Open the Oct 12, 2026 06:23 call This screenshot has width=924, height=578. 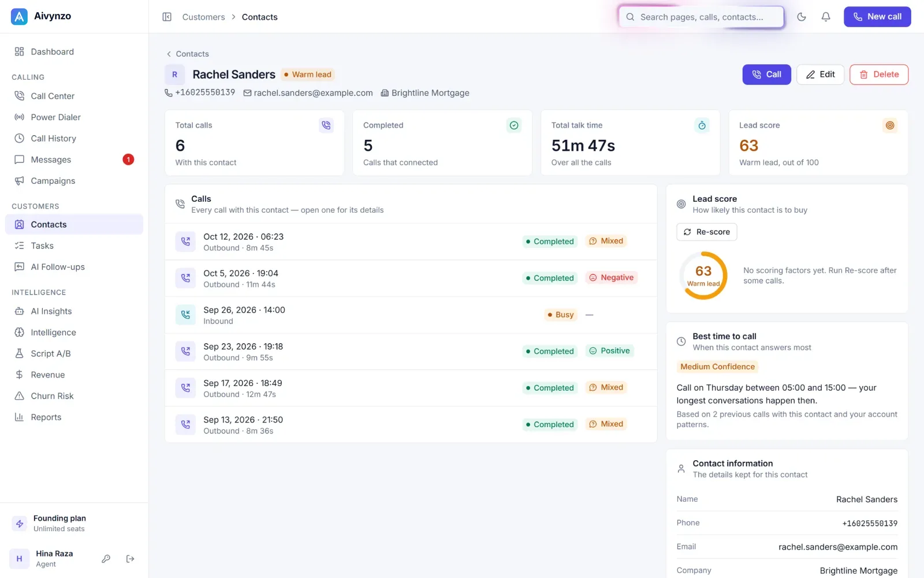411,242
